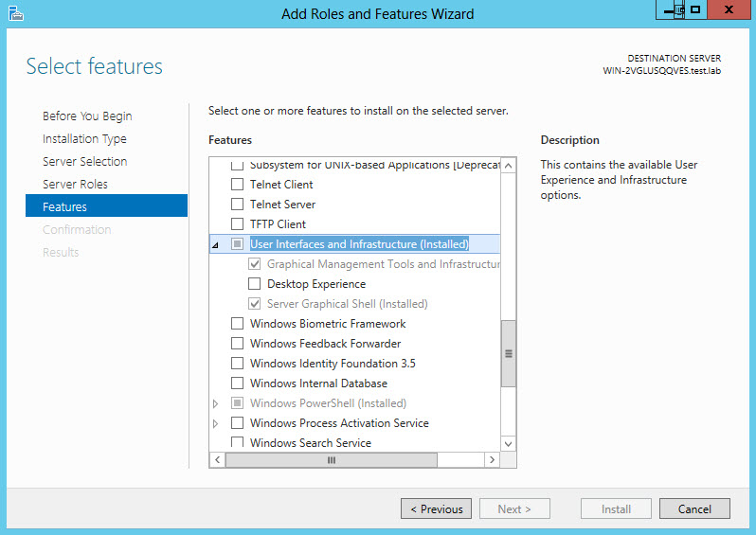Viewport: 756px width, 535px height.
Task: Select the TFTP Client checkbox
Action: pyautogui.click(x=238, y=224)
